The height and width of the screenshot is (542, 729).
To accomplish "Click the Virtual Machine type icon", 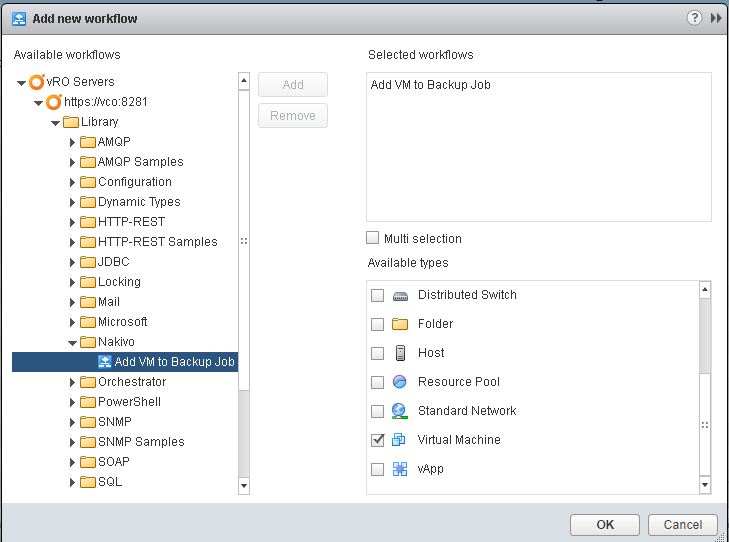I will 398,439.
